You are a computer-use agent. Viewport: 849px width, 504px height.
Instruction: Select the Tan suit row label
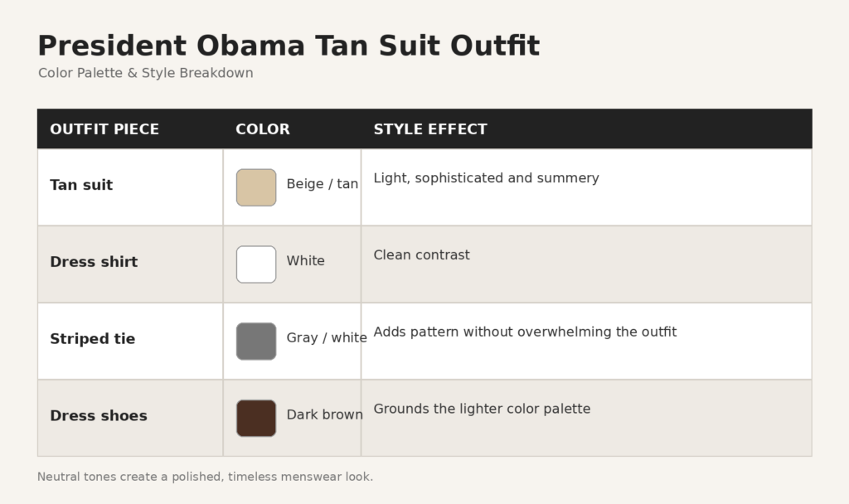[x=81, y=185]
